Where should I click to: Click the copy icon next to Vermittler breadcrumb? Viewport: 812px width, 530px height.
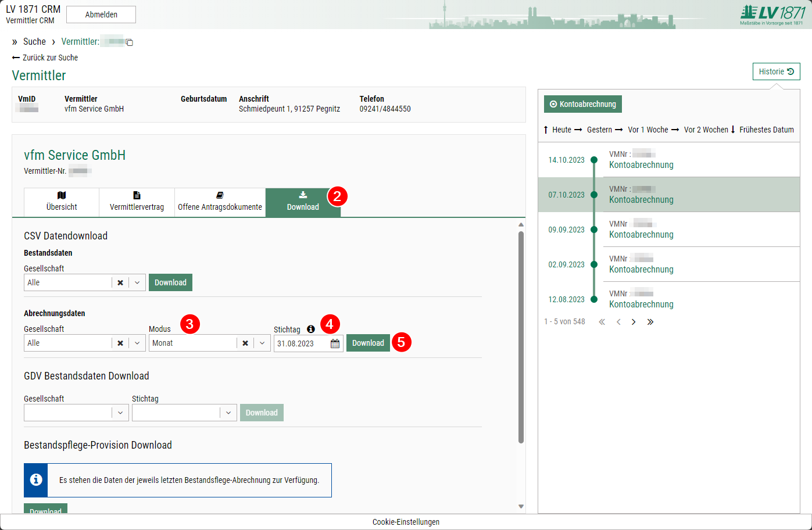(130, 42)
